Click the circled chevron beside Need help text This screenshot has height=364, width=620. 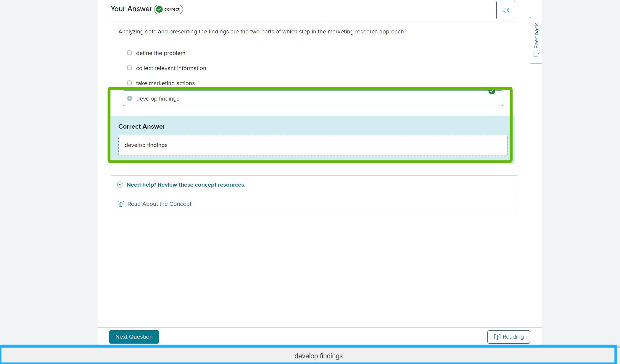120,184
